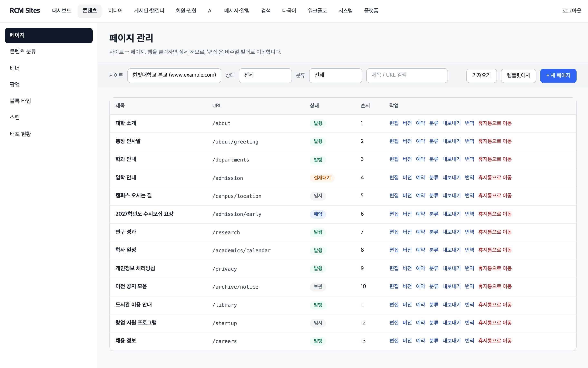Screen dimensions: 588x368
Task: Select 블록 타입 in the sidebar
Action: click(49, 101)
